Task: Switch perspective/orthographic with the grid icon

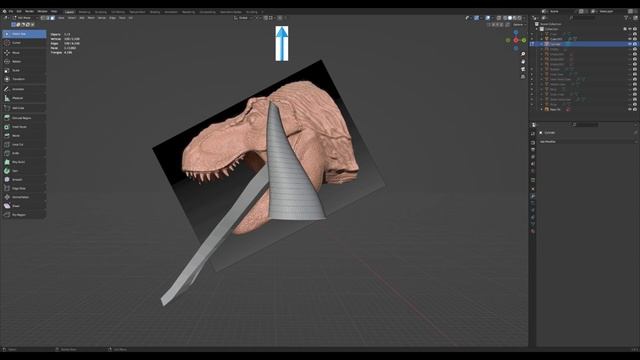Action: click(x=523, y=77)
